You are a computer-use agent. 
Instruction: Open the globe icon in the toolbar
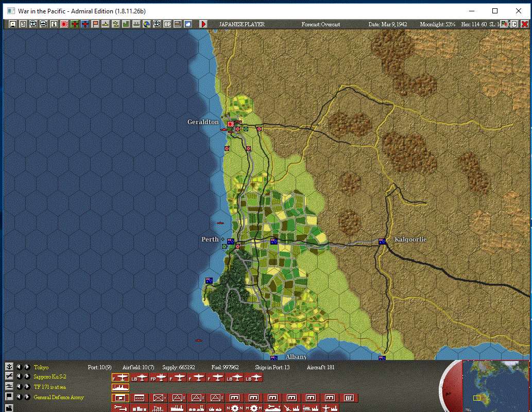(147, 24)
